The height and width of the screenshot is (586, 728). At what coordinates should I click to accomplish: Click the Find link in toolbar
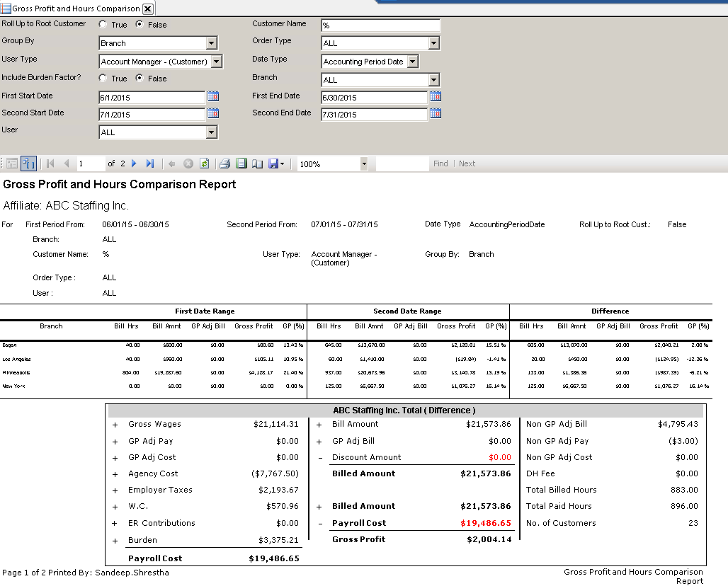point(440,163)
